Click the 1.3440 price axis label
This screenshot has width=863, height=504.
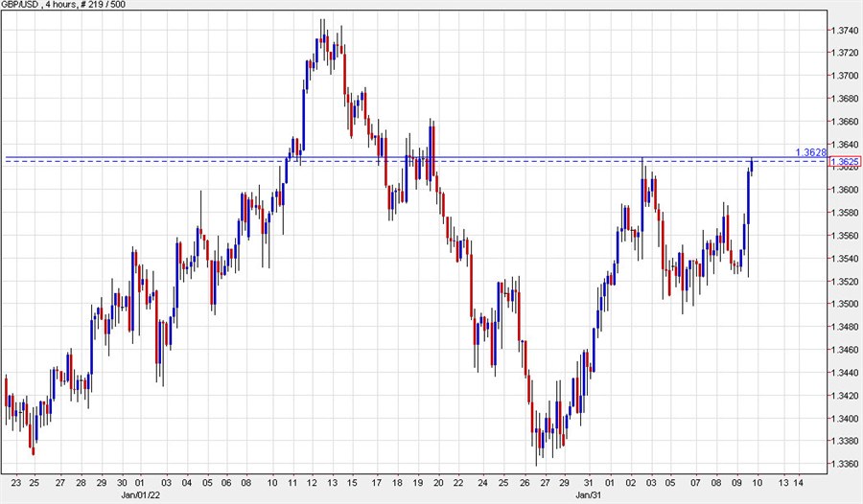point(844,373)
